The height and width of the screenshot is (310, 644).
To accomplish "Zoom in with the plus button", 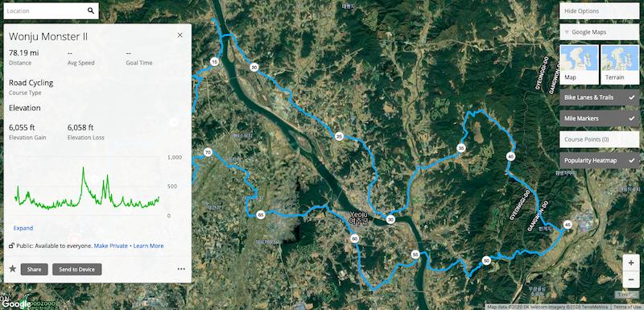I will pyautogui.click(x=631, y=262).
